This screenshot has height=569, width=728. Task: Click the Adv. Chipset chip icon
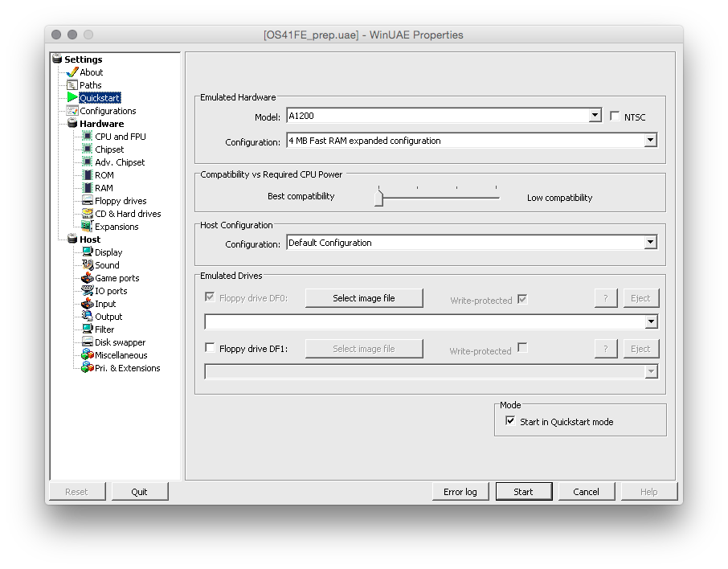88,162
